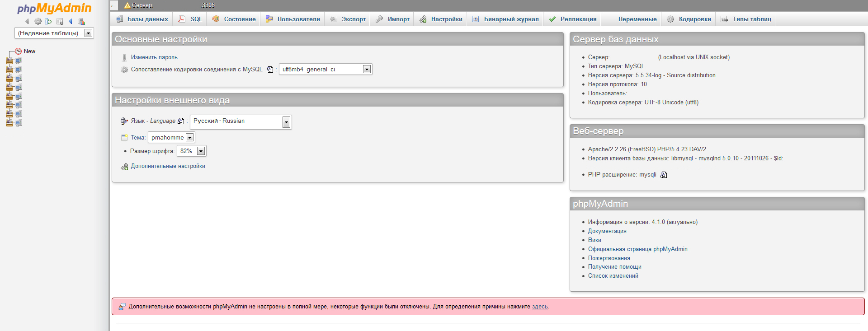The height and width of the screenshot is (331, 868).
Task: Click the Настройки внешнего вида panel header
Action: click(x=338, y=100)
